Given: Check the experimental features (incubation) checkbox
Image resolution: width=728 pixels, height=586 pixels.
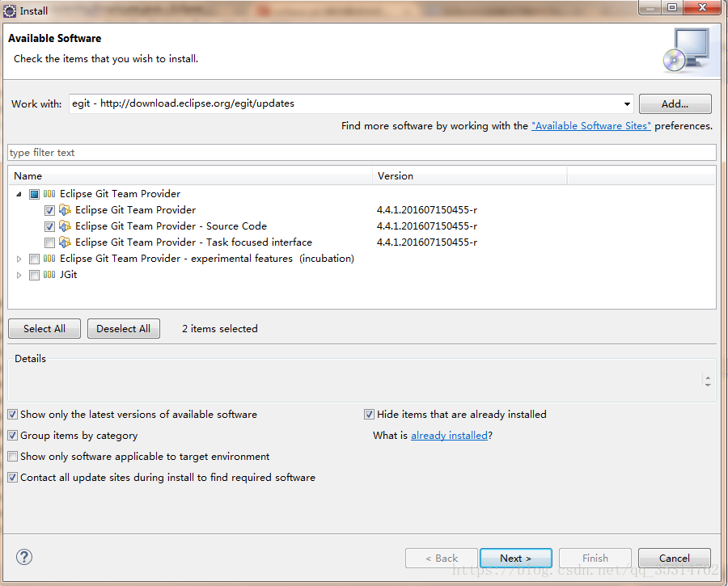Looking at the screenshot, I should pyautogui.click(x=34, y=259).
